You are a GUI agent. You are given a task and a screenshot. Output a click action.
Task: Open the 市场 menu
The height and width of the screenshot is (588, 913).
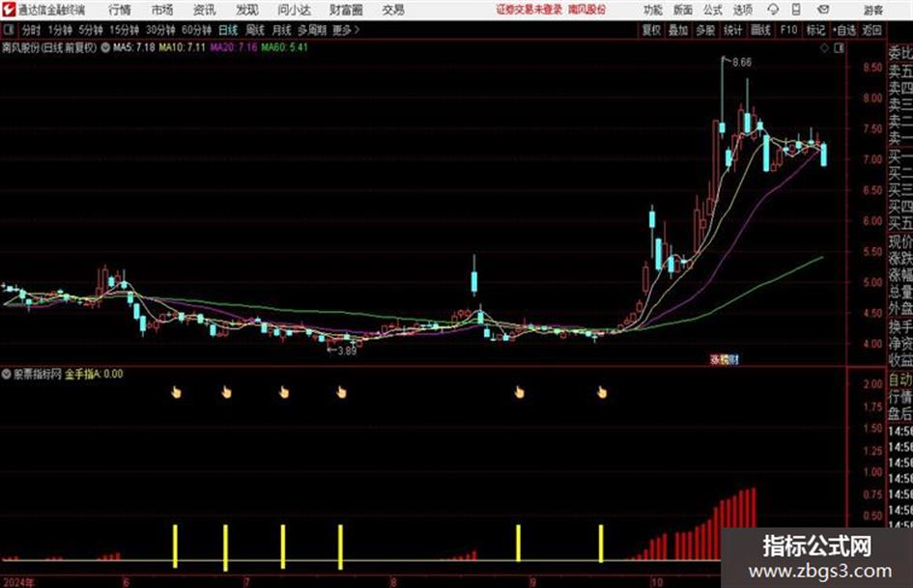[162, 10]
